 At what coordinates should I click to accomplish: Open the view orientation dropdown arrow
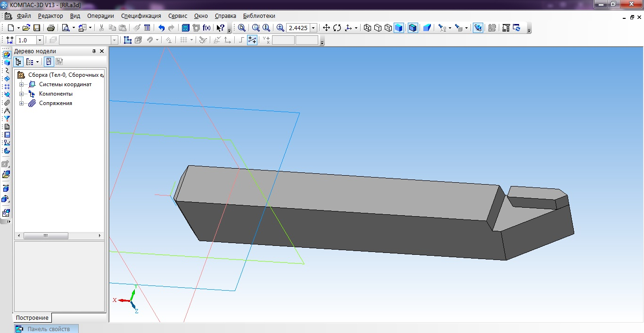tap(356, 28)
